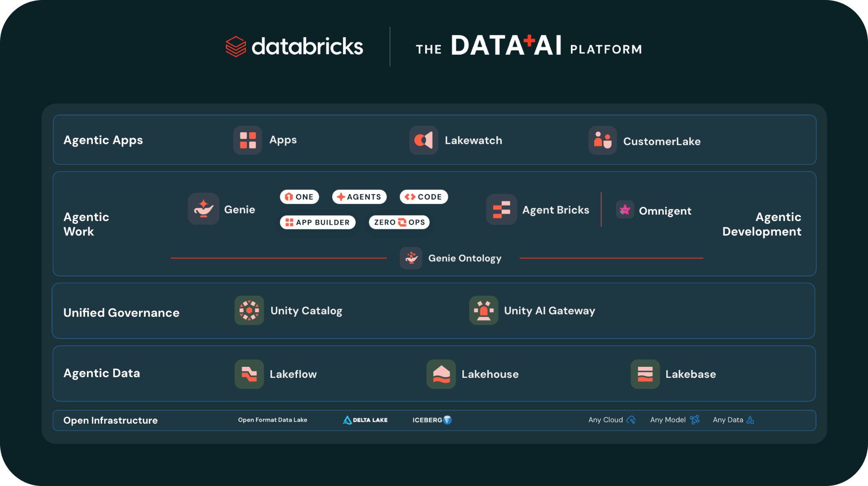Select the AGENTS pill button
868x486 pixels.
point(359,197)
